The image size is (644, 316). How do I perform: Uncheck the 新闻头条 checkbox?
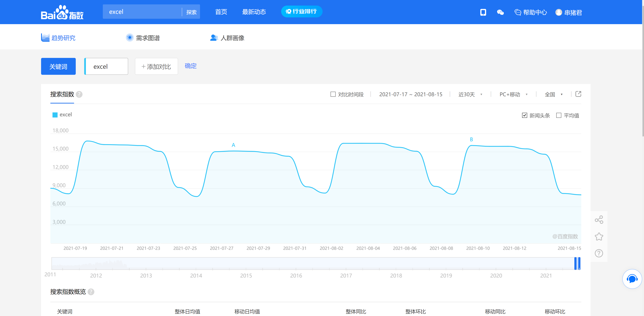point(524,115)
